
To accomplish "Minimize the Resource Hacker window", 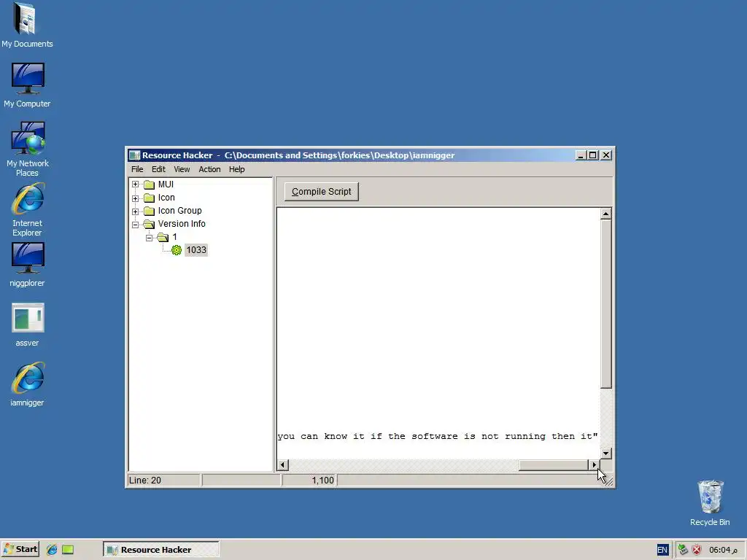I will coord(580,155).
